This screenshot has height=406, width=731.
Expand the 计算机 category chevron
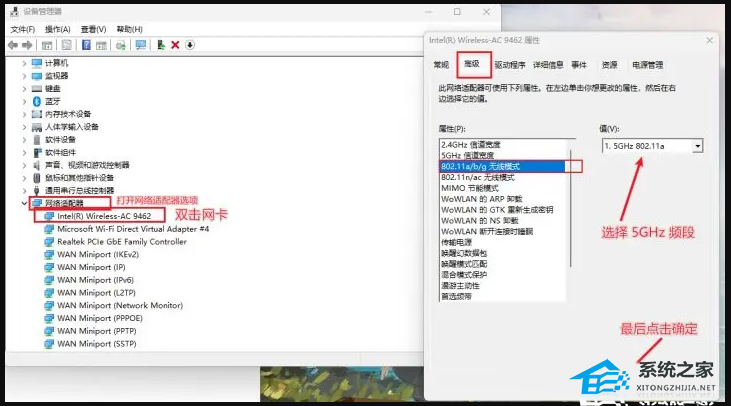24,63
